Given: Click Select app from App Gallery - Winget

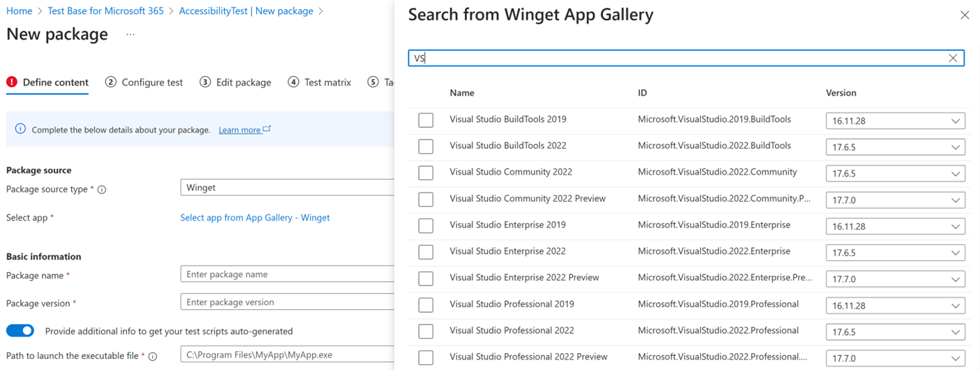Looking at the screenshot, I should point(255,218).
